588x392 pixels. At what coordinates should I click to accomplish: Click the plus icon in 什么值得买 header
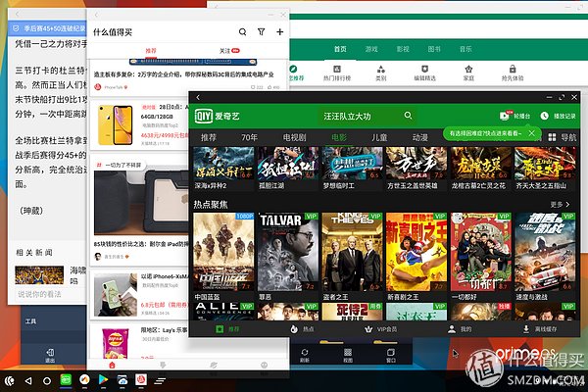pos(279,32)
